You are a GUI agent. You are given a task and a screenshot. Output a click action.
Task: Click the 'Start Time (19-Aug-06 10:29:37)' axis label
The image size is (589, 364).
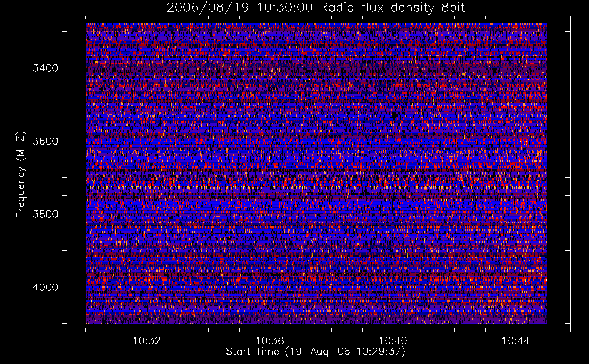click(316, 352)
